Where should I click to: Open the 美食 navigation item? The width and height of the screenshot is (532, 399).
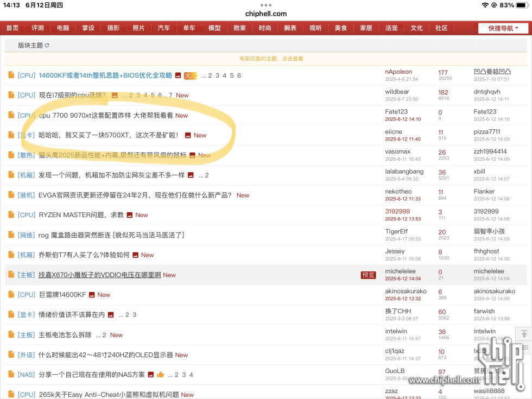(x=341, y=28)
